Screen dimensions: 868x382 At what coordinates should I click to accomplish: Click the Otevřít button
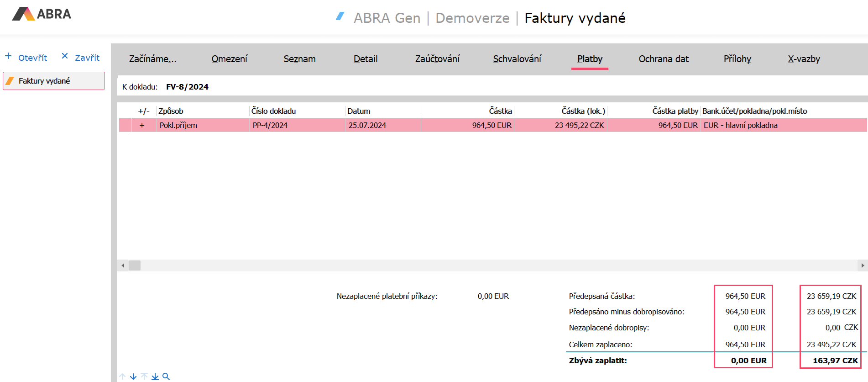[x=32, y=58]
